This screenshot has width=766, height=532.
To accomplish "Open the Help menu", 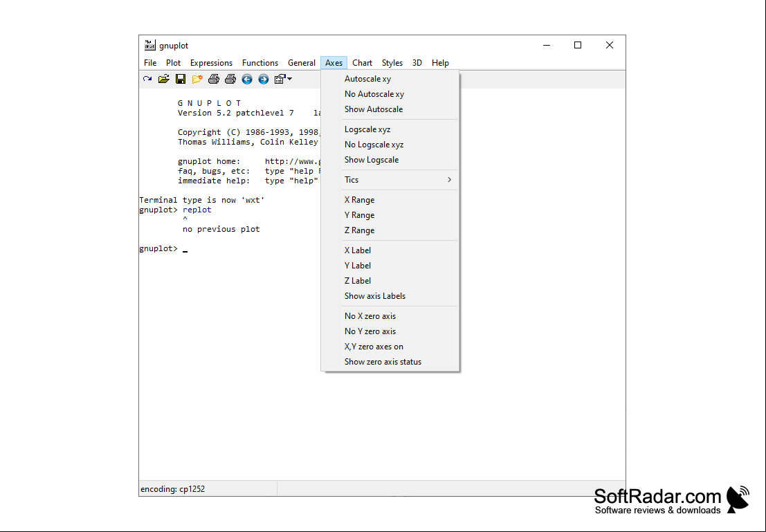I will (x=440, y=63).
